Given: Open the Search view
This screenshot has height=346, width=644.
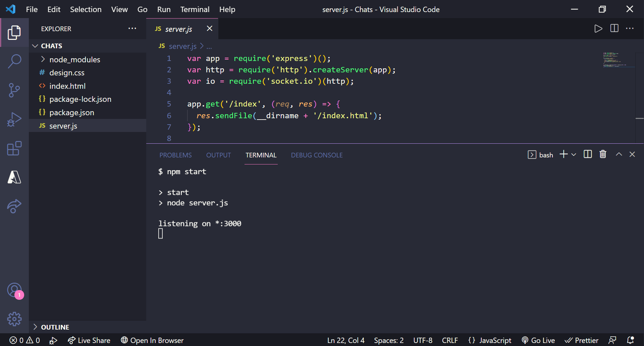Looking at the screenshot, I should (14, 61).
